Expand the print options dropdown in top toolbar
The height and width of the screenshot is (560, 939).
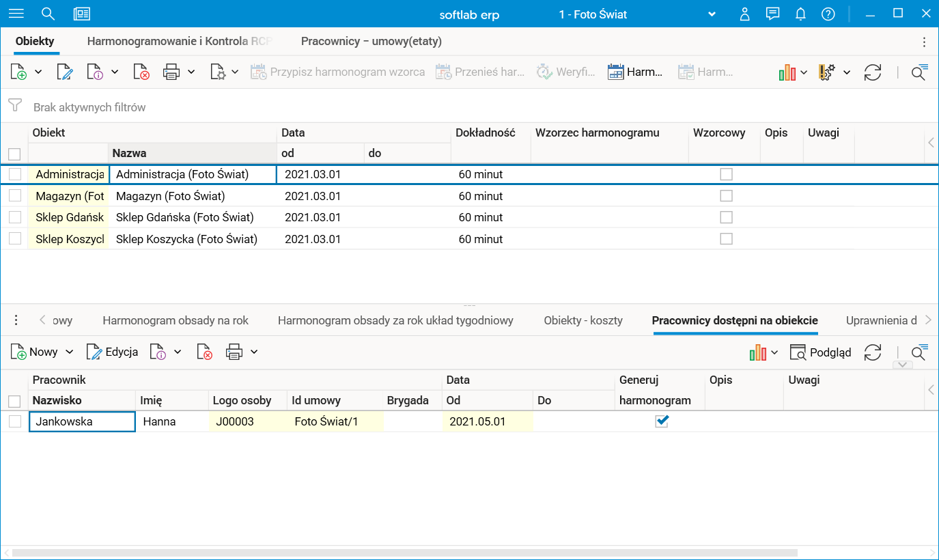tap(191, 72)
